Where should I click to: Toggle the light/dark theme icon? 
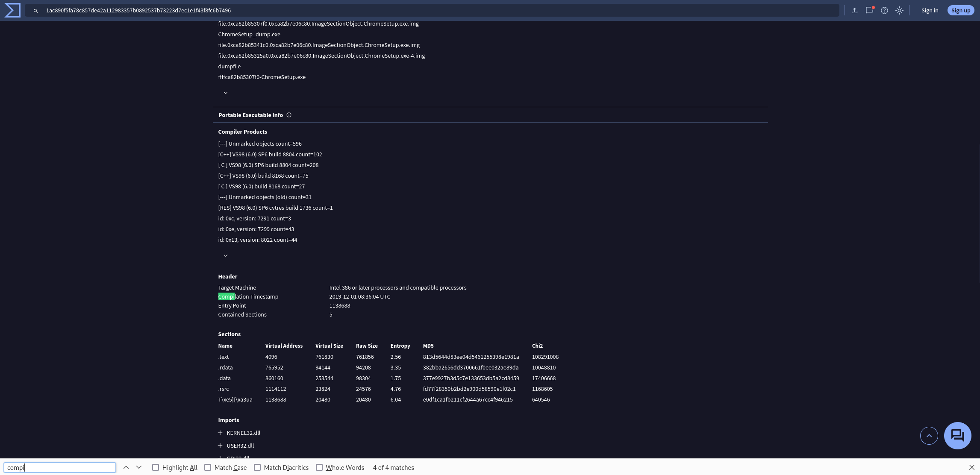point(899,11)
